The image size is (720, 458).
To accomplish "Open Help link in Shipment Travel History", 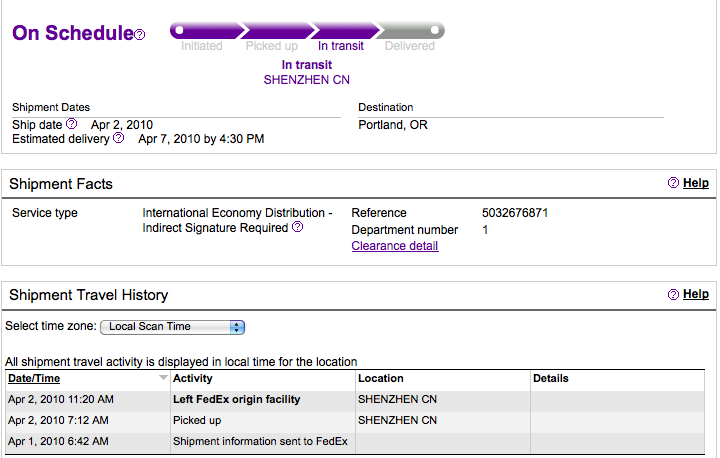I will tap(696, 295).
